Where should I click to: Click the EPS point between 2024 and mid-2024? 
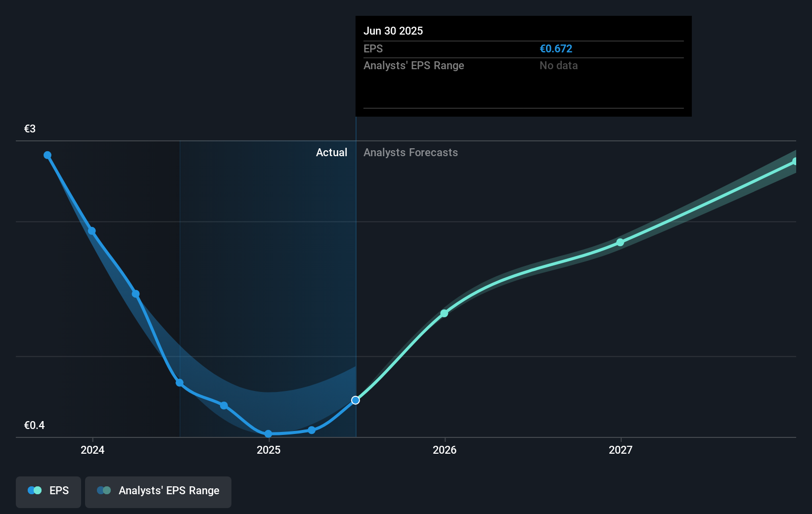tap(135, 294)
